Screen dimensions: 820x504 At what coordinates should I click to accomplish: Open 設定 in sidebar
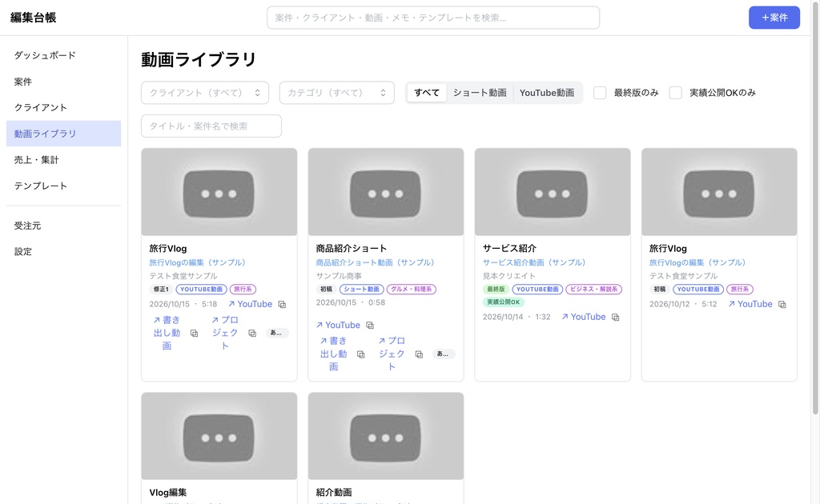[64, 252]
